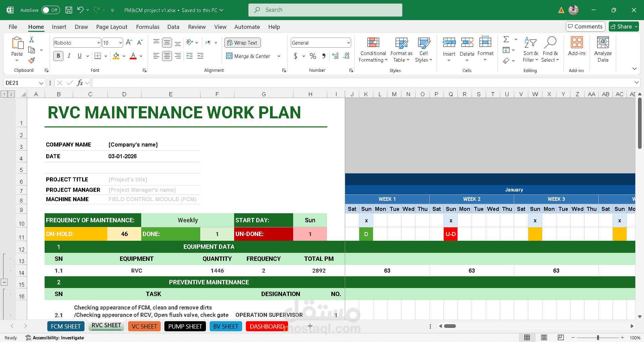Click the Share button
The height and width of the screenshot is (342, 644).
coord(624,26)
